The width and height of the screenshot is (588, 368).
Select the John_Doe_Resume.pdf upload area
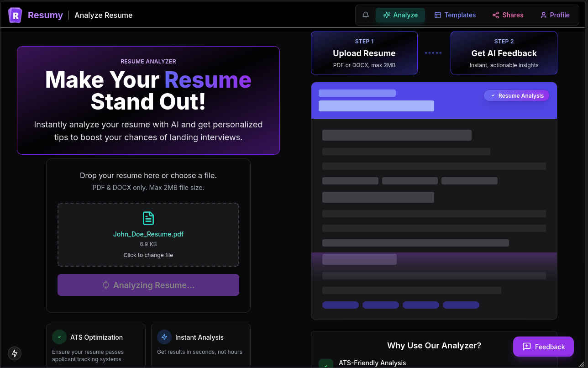[148, 234]
